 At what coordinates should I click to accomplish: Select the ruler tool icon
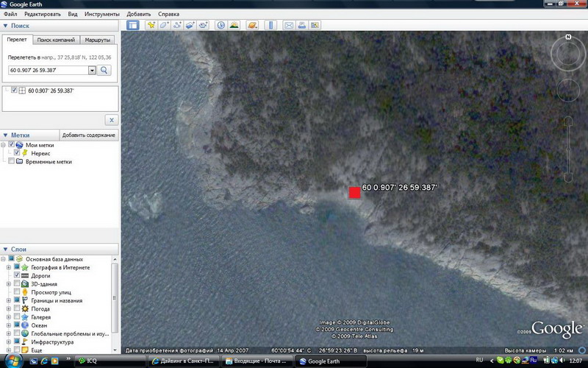(x=270, y=25)
